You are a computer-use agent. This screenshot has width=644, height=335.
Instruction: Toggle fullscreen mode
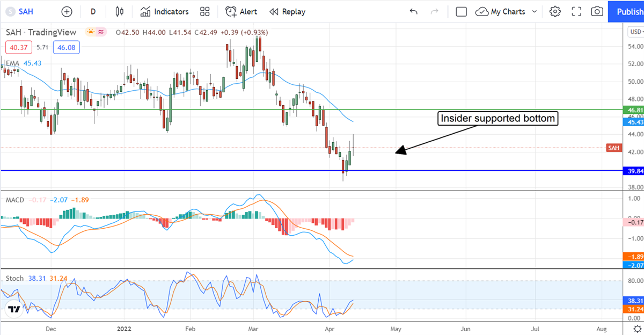(576, 11)
